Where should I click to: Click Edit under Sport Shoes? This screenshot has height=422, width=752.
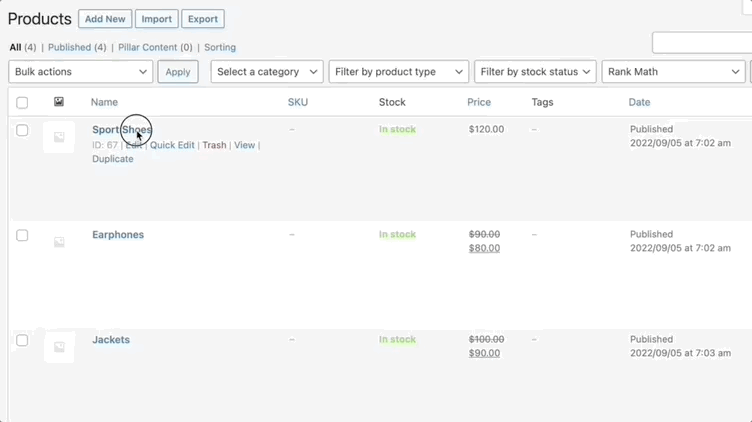134,145
